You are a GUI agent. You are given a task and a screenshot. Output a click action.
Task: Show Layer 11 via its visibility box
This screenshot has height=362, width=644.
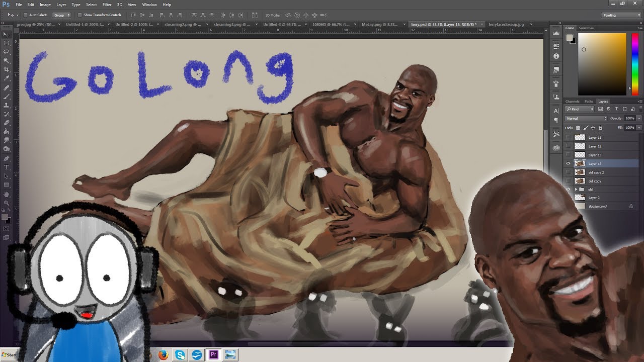(x=568, y=137)
